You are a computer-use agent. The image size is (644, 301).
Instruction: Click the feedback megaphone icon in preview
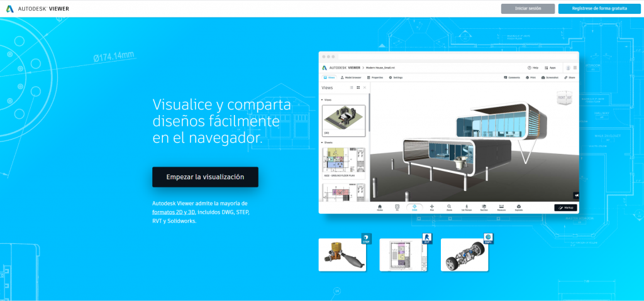coord(576,195)
